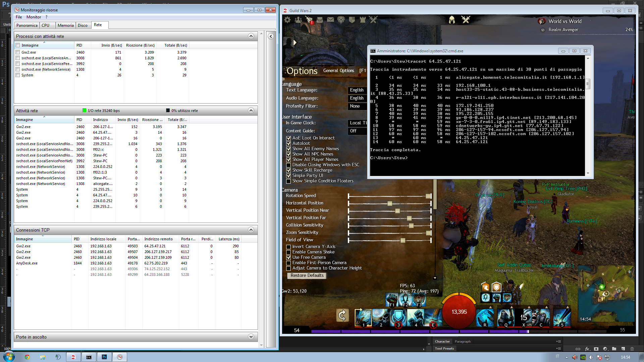Image resolution: width=644 pixels, height=362 pixels.
Task: Open the Inventory bag icon
Action: (320, 20)
